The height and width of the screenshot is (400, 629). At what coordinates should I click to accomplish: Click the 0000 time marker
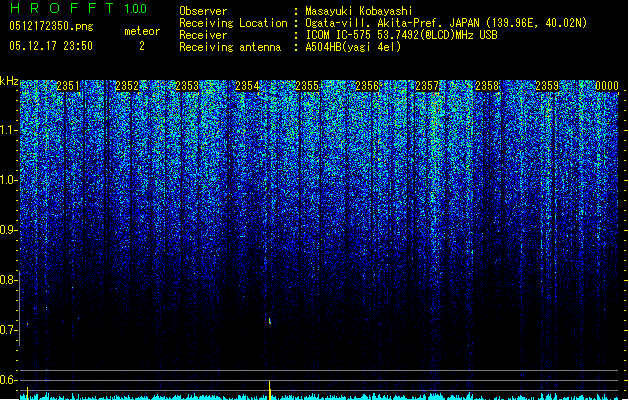tap(607, 86)
